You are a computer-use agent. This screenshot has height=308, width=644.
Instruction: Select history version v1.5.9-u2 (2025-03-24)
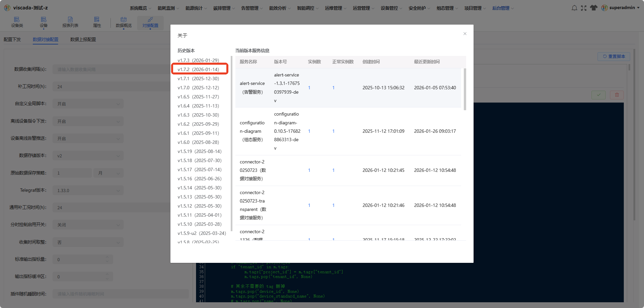pyautogui.click(x=202, y=233)
